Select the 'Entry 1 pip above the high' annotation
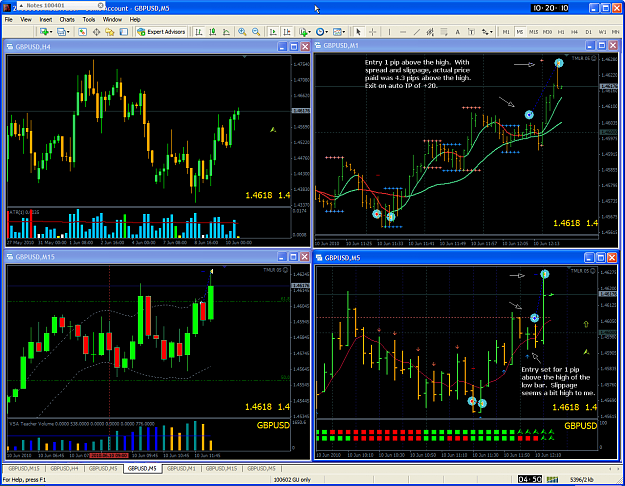Viewport: 625px width, 486px height. (417, 74)
